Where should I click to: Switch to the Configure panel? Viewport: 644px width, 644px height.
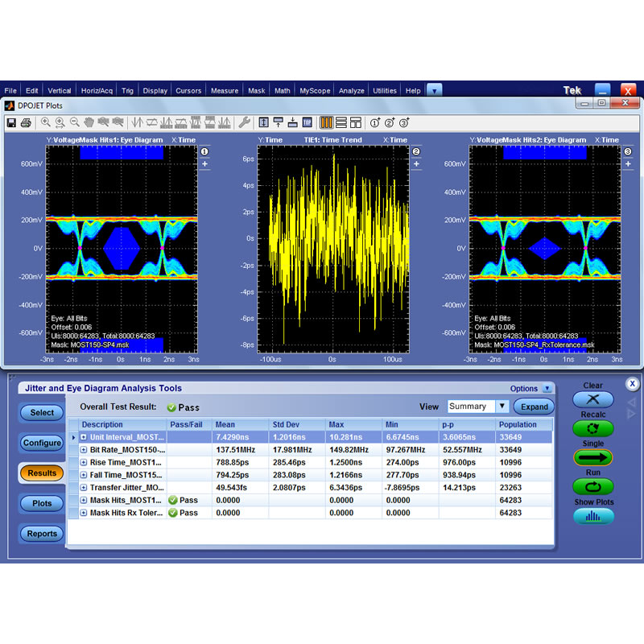[x=42, y=443]
